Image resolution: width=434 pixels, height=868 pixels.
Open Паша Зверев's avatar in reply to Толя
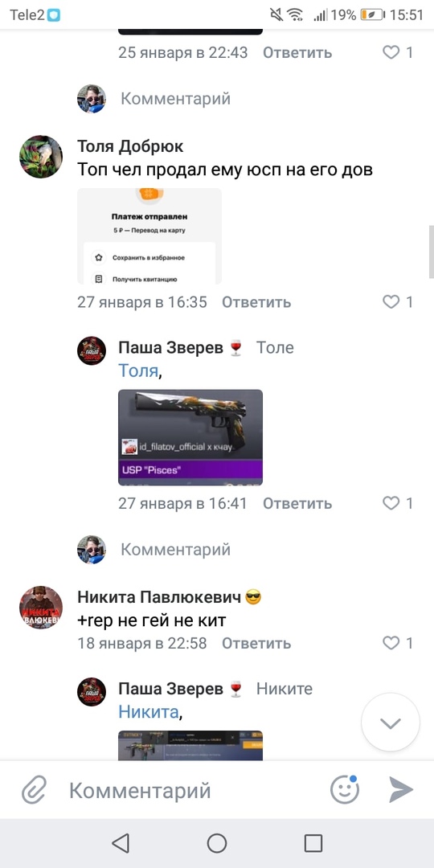coord(92,350)
